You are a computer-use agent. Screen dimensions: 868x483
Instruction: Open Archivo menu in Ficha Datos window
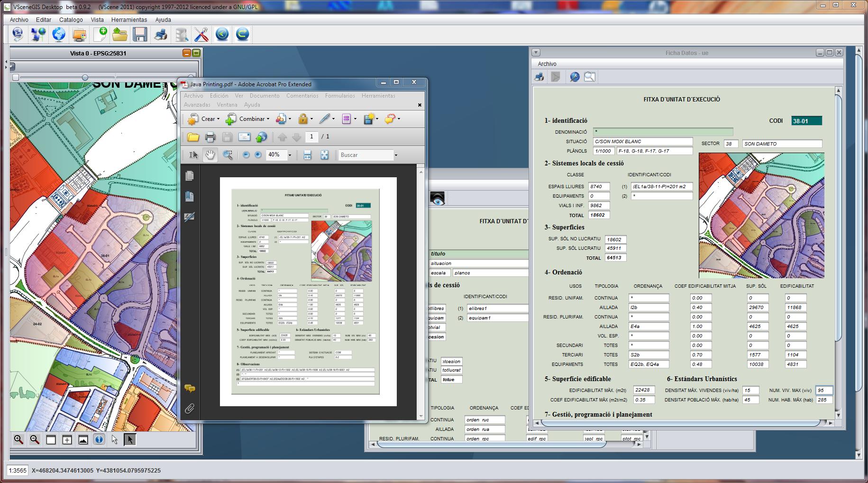click(547, 64)
